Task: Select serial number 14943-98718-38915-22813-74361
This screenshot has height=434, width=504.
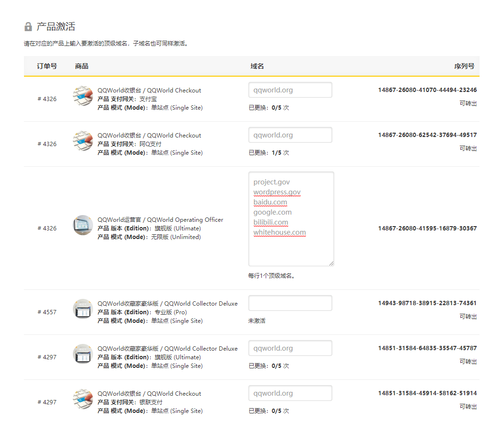Action: 427,303
